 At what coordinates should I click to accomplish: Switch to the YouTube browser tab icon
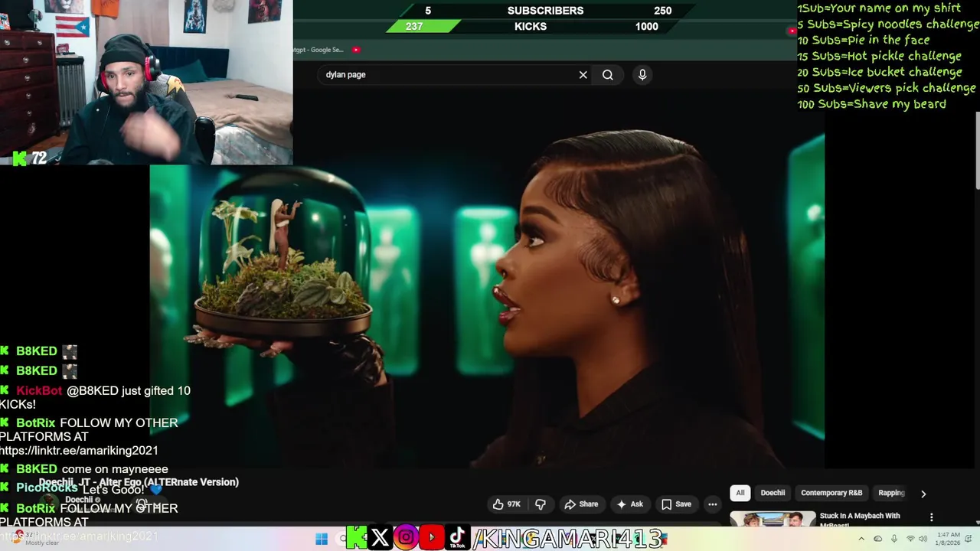click(x=356, y=50)
